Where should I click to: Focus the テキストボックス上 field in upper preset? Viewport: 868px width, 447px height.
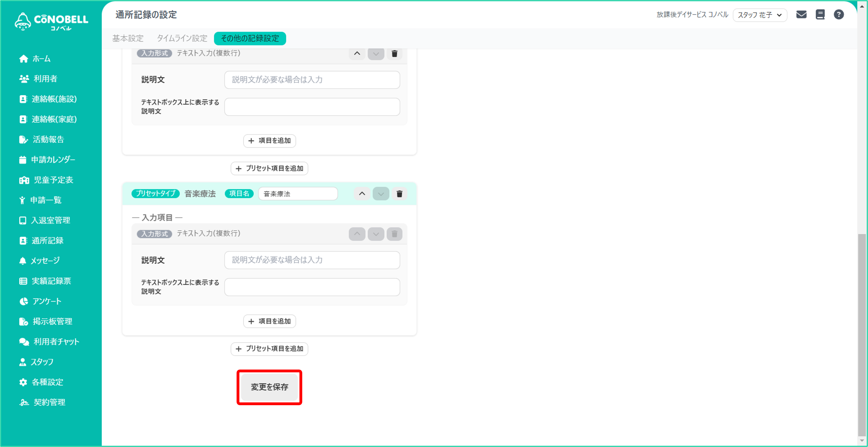coord(312,107)
